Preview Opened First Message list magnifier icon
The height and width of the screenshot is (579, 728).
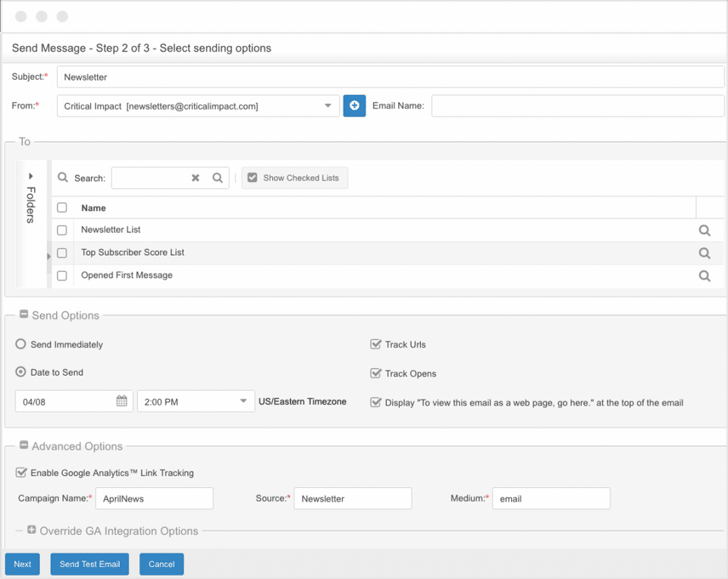point(704,276)
